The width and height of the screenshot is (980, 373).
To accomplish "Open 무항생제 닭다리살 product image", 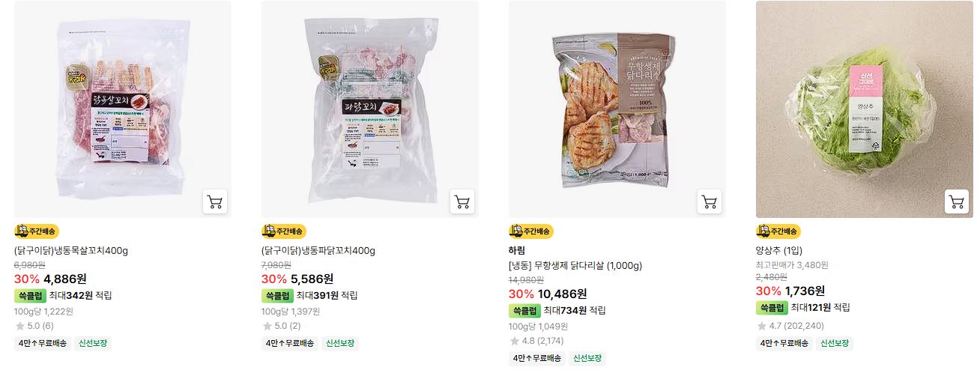I will 617,109.
